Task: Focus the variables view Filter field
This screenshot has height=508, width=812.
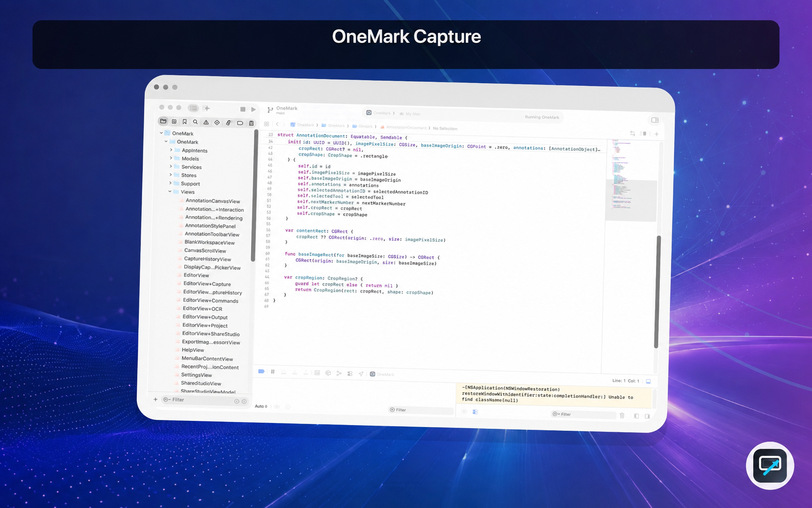Action: coord(421,410)
